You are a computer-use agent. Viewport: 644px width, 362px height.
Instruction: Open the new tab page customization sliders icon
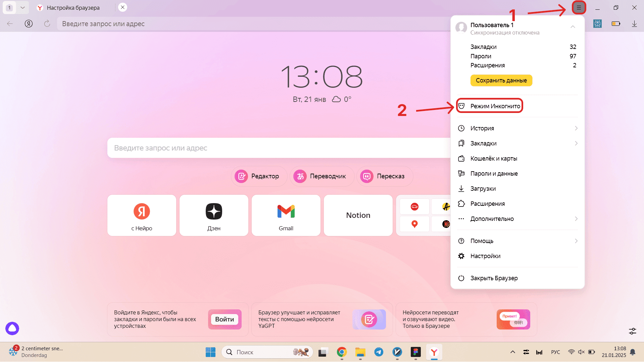[x=633, y=331]
